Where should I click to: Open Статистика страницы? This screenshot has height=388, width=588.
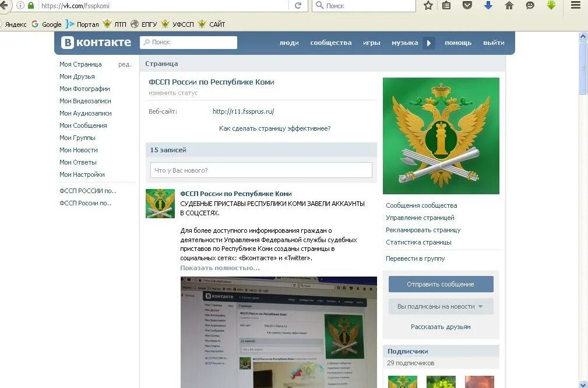click(418, 242)
